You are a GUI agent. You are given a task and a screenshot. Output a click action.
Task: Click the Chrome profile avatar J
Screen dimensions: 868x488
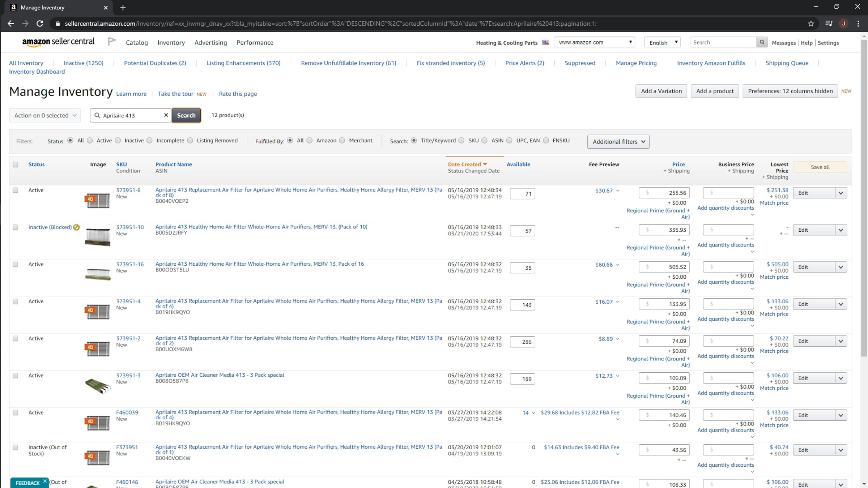pyautogui.click(x=844, y=23)
